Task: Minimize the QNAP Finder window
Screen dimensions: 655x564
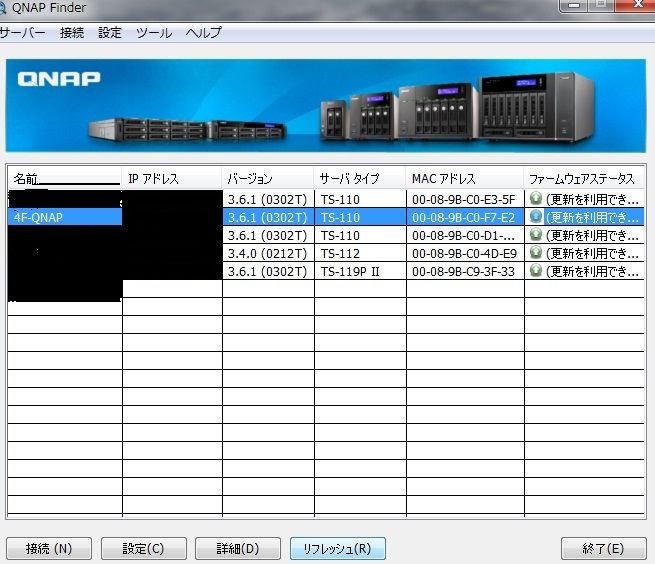Action: 574,6
